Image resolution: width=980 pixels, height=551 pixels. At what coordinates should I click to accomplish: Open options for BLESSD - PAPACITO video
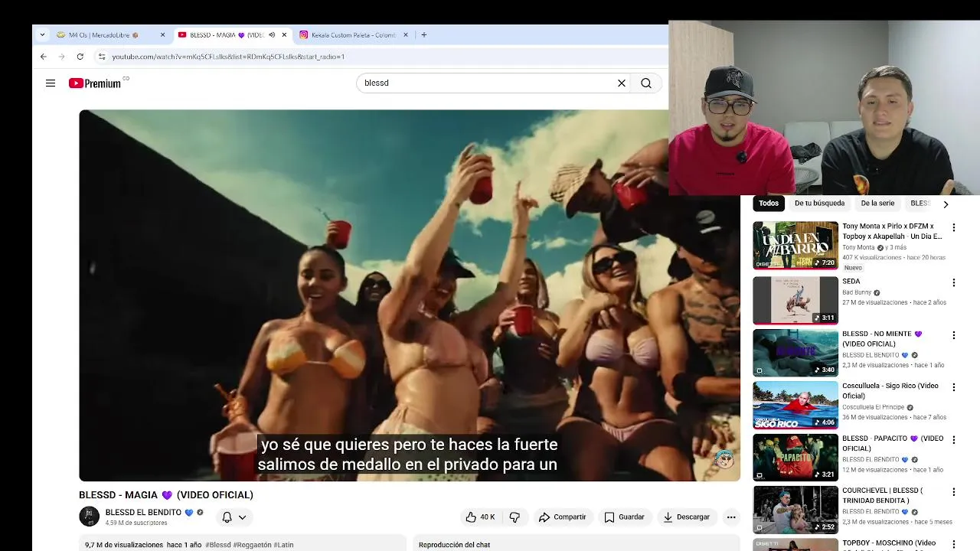point(954,439)
